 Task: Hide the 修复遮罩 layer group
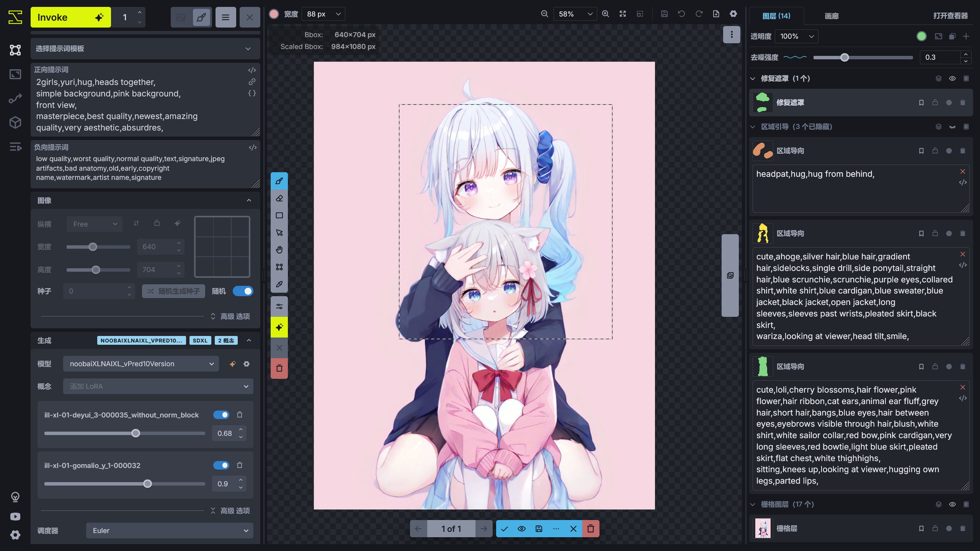[x=952, y=78]
